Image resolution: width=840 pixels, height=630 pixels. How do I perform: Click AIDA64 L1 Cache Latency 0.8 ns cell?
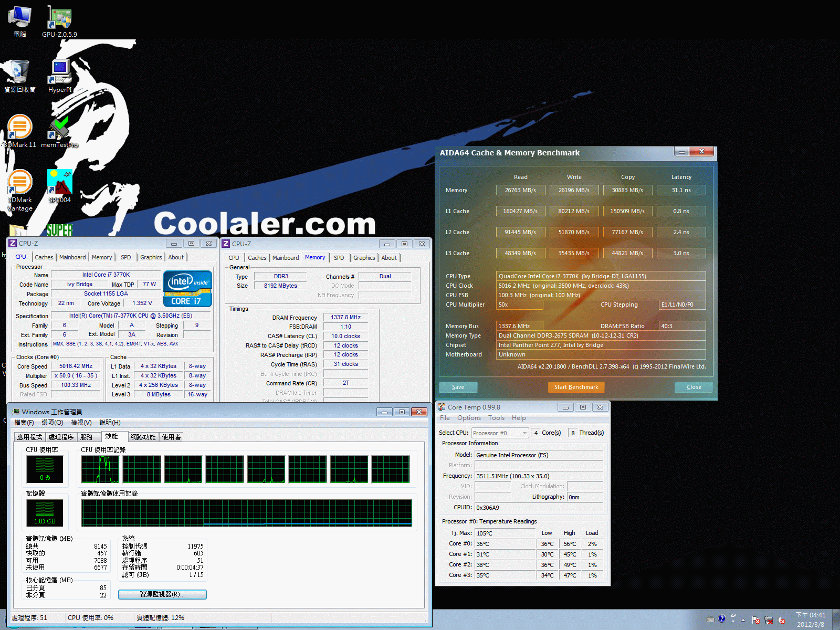pyautogui.click(x=681, y=211)
